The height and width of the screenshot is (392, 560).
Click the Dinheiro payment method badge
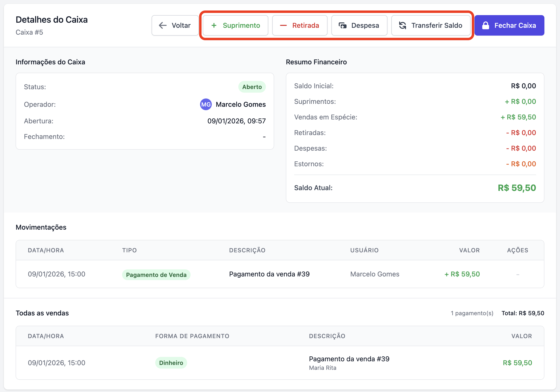coord(171,363)
